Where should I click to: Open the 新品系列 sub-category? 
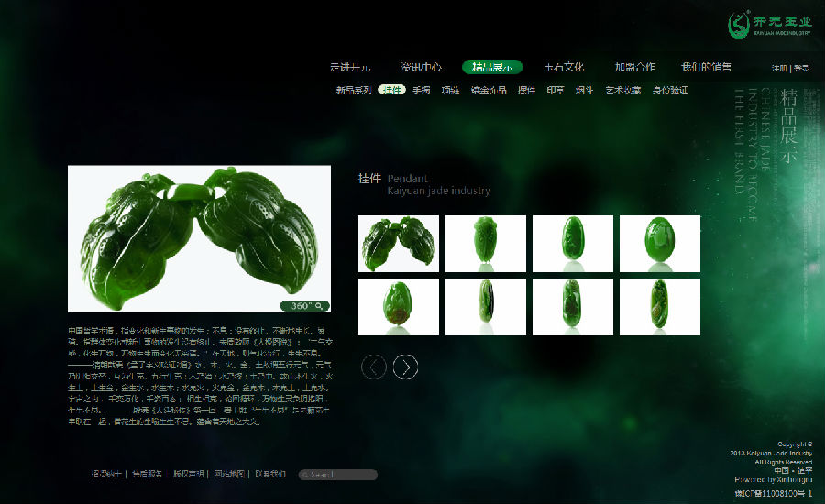(354, 90)
